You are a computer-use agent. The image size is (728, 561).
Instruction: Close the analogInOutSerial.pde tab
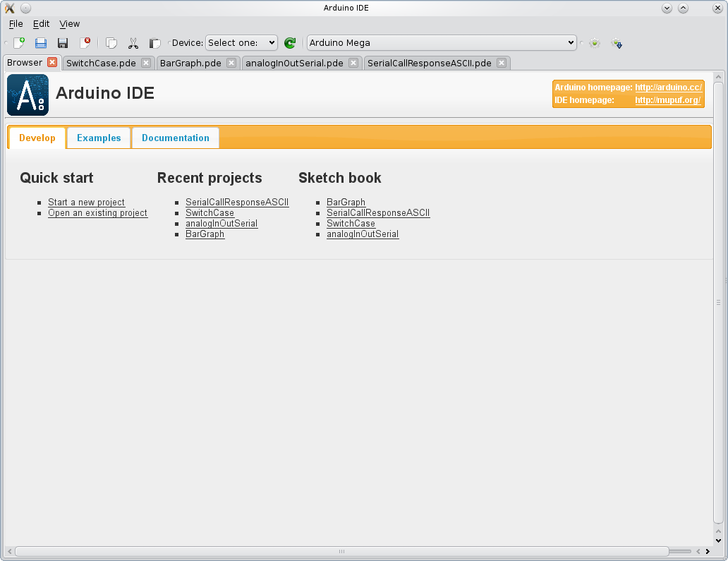pos(353,63)
